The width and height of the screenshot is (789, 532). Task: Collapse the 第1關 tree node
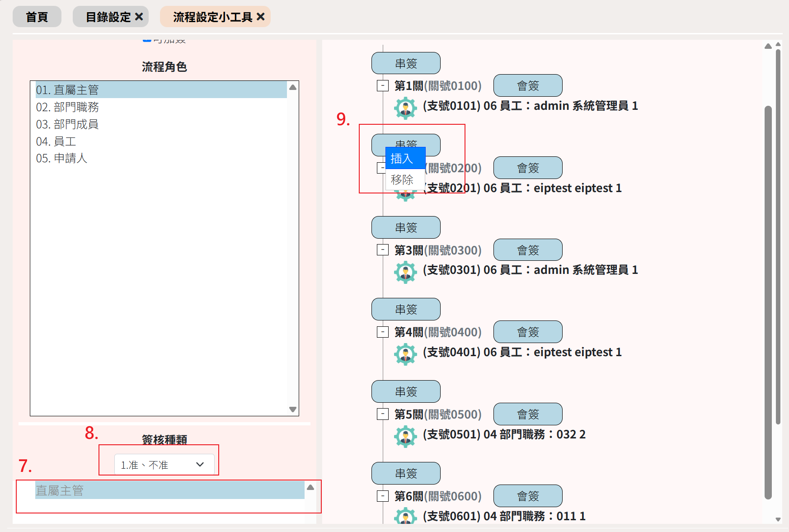(383, 85)
